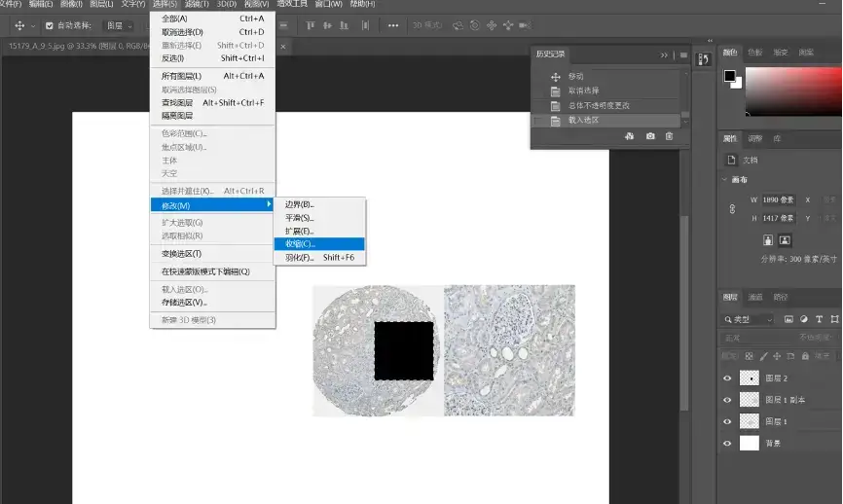Select the 取消选择 history state
843x504 pixels.
coord(585,90)
